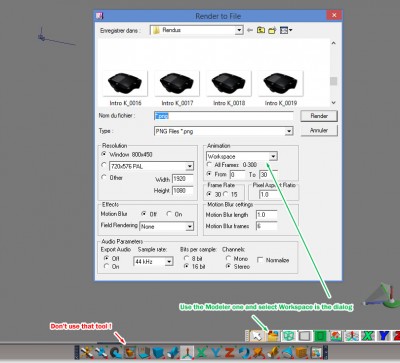
Task: Click the Width 1920 field
Action: (183, 179)
